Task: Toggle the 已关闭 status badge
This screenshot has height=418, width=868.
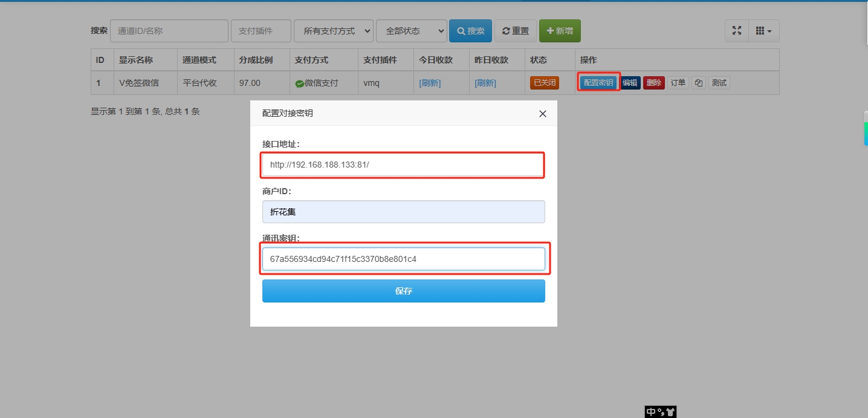Action: [543, 82]
